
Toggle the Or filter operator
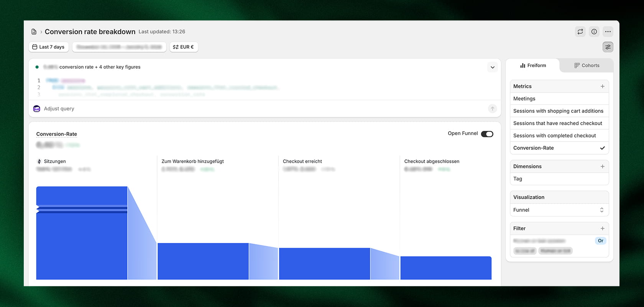click(600, 241)
